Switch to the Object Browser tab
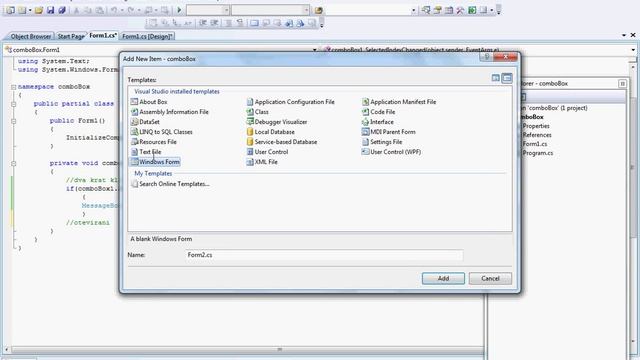 click(31, 36)
